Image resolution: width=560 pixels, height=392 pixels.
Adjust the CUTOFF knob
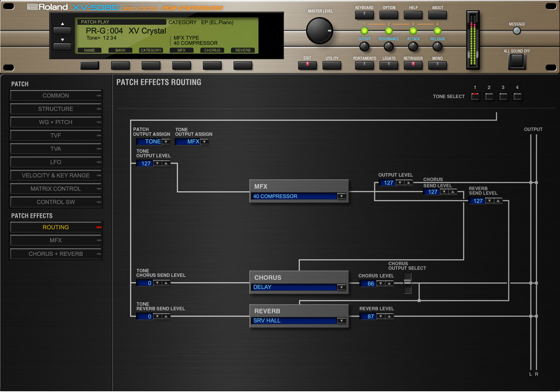click(364, 47)
